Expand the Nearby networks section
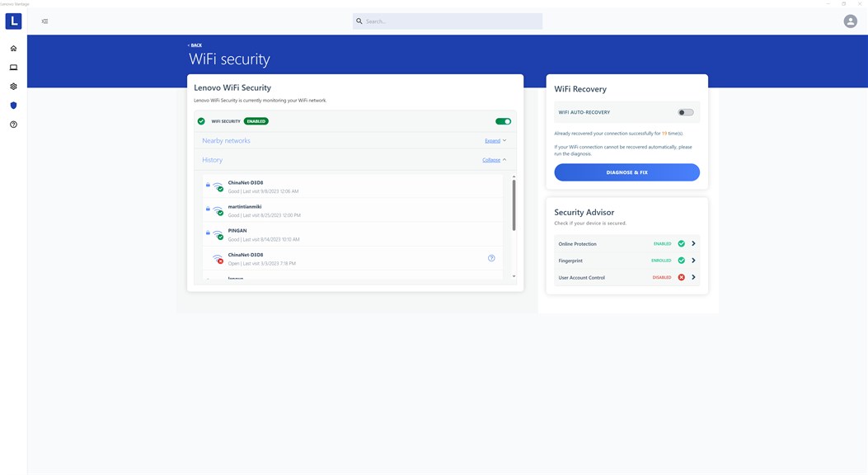 [x=495, y=141]
